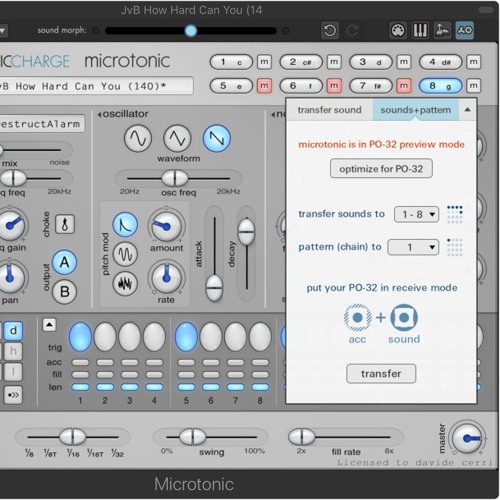Click the pattern slot grid icon

455,247
